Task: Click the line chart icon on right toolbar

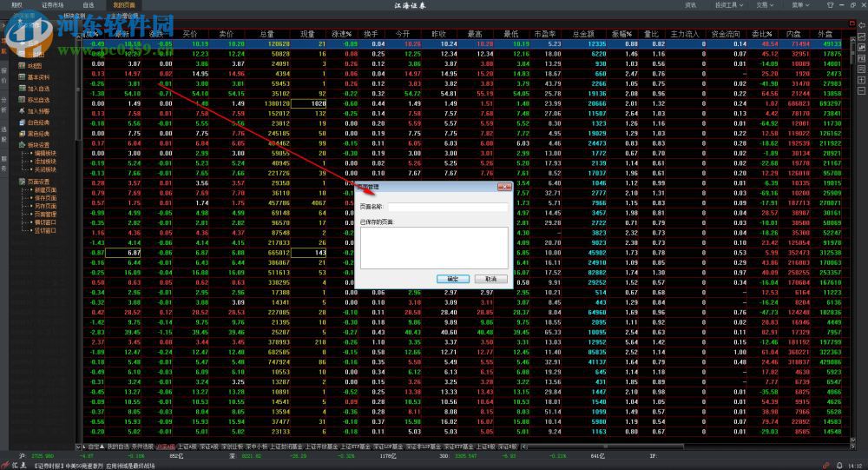Action: pos(862,37)
